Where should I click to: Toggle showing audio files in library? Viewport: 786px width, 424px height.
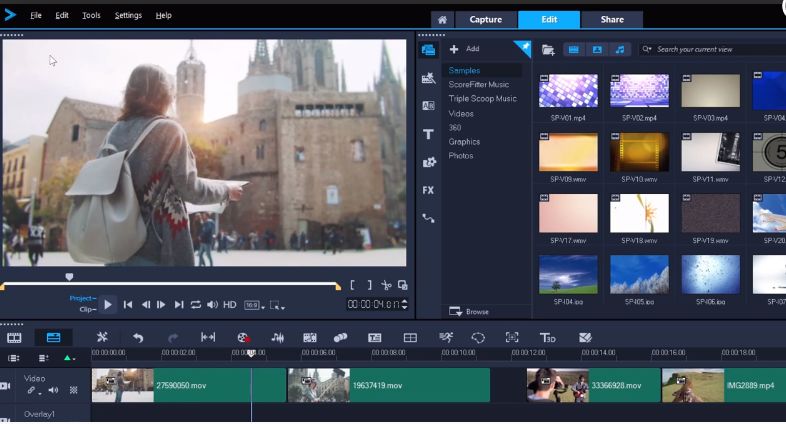[x=620, y=49]
